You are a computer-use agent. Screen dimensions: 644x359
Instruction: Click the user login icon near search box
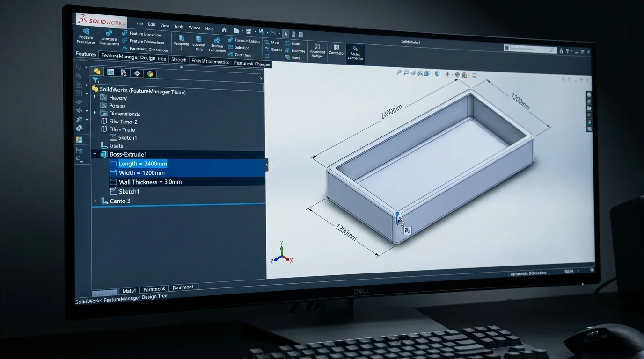(561, 51)
